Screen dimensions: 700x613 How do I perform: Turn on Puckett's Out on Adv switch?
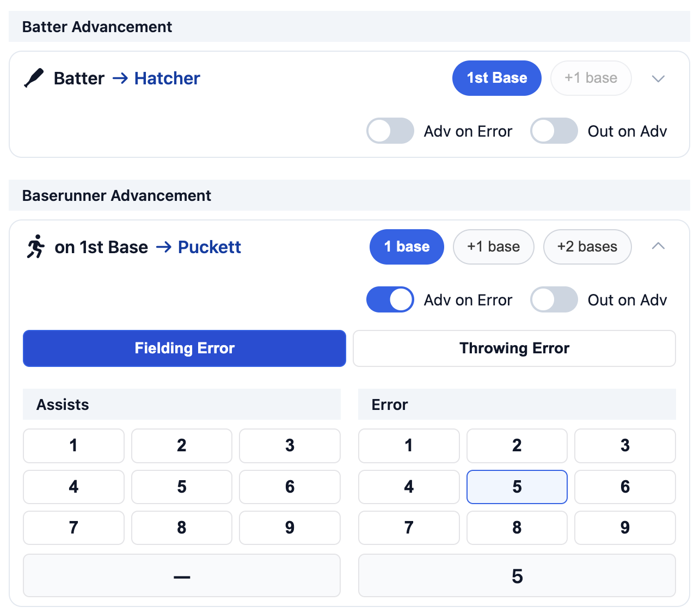pos(554,299)
